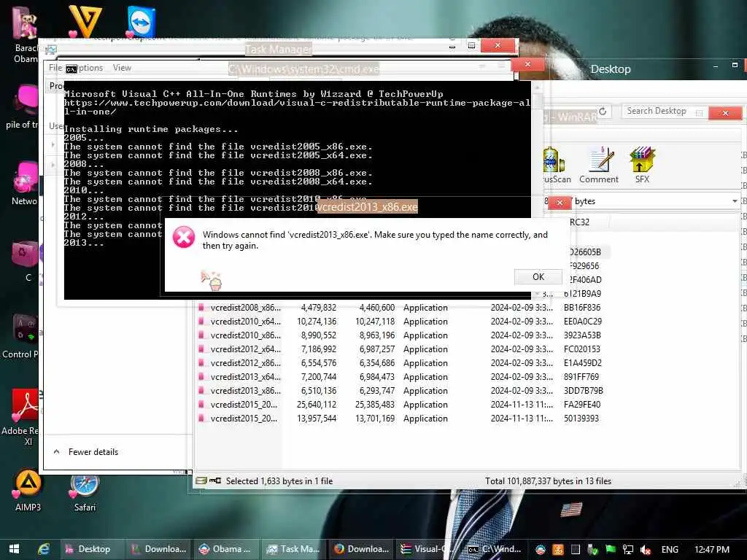Open the File menu in Task Manager
This screenshot has height=560, width=747.
point(55,68)
